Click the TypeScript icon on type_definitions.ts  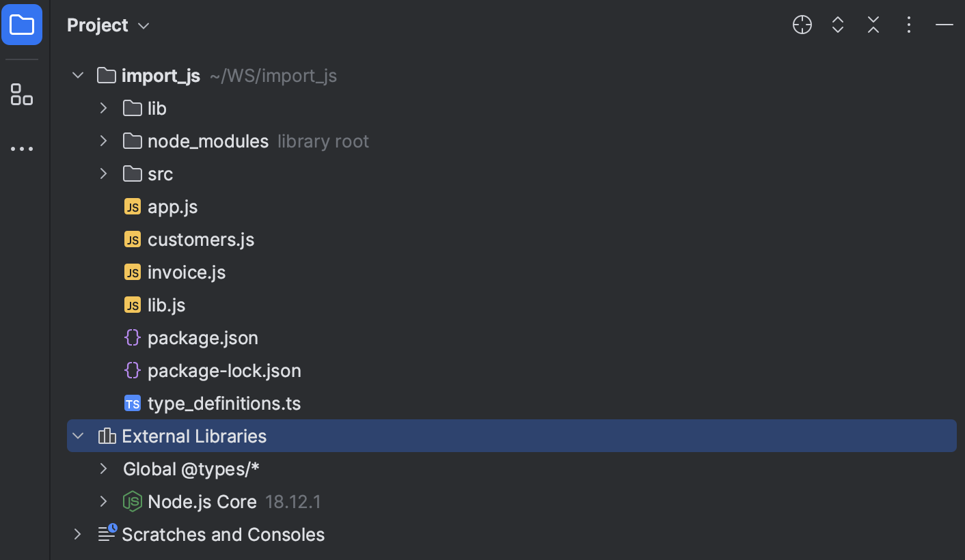point(132,403)
